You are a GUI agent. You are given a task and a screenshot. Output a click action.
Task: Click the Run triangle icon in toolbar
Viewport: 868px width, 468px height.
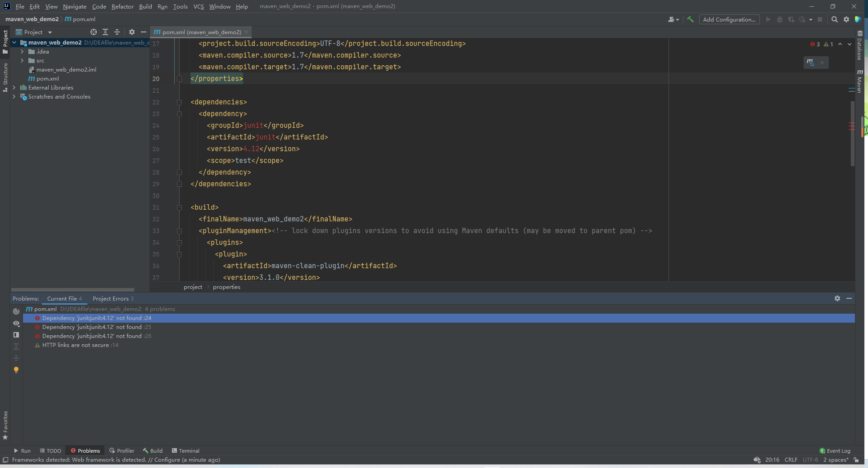pyautogui.click(x=768, y=19)
